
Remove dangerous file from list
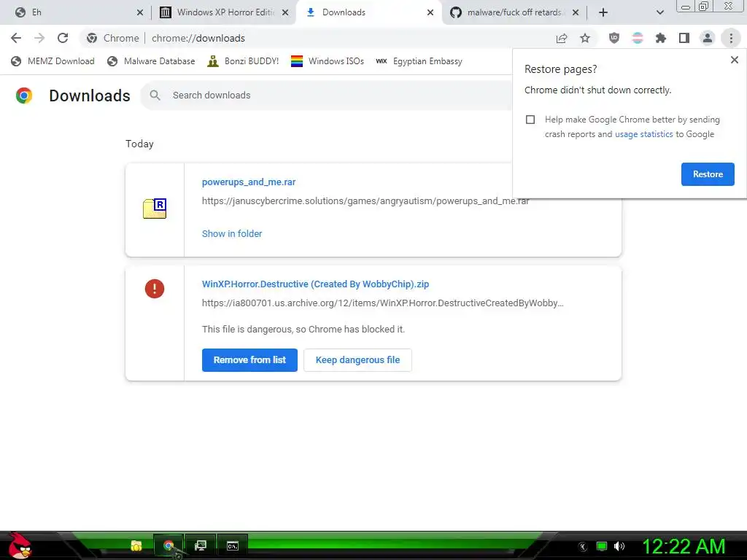[x=249, y=360]
